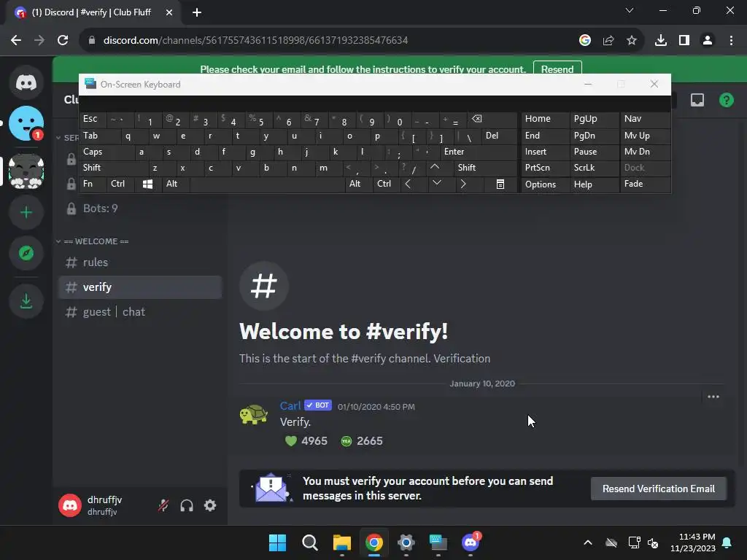The height and width of the screenshot is (560, 747).
Task: Open a new Chrome tab
Action: pos(197,12)
